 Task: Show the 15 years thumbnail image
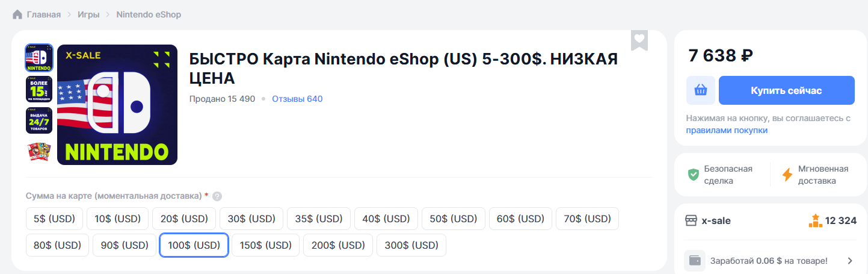[x=39, y=89]
